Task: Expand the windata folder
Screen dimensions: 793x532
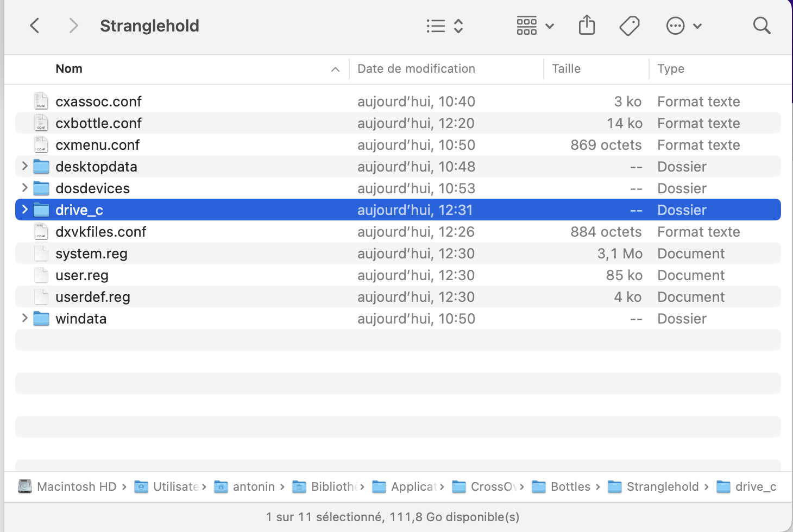Action: point(24,318)
